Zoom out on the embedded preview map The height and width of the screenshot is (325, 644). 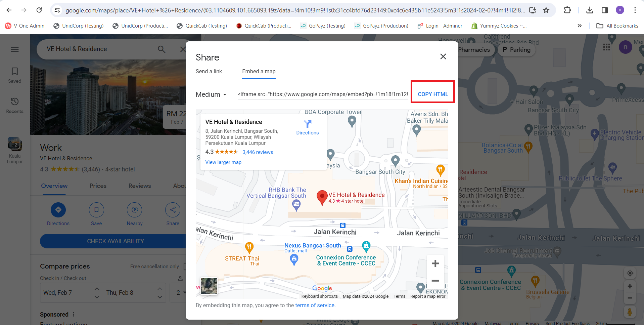(435, 281)
